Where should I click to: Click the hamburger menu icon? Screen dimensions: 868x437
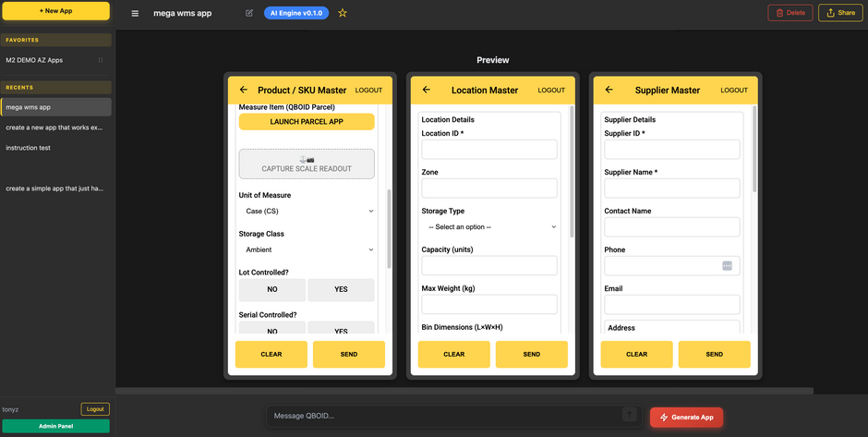point(136,13)
